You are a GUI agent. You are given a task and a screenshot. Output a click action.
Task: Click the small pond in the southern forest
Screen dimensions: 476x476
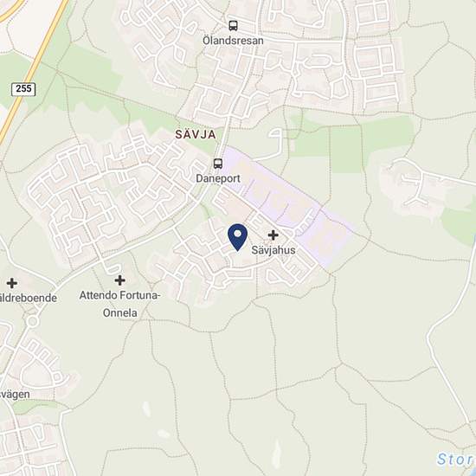(277, 449)
